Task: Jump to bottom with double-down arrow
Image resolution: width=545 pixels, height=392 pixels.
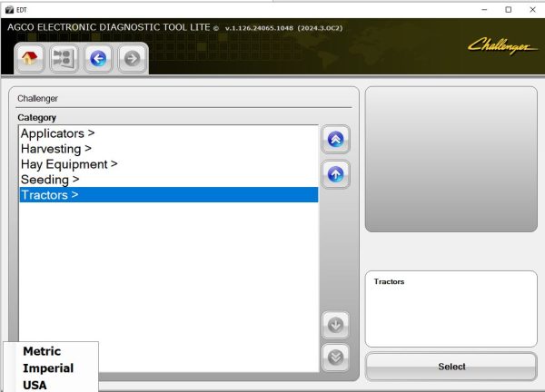Action: [335, 358]
